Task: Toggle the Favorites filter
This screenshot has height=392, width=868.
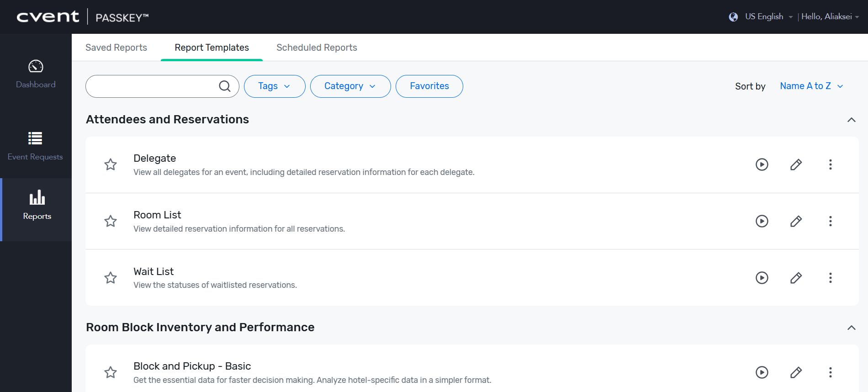Action: click(429, 86)
